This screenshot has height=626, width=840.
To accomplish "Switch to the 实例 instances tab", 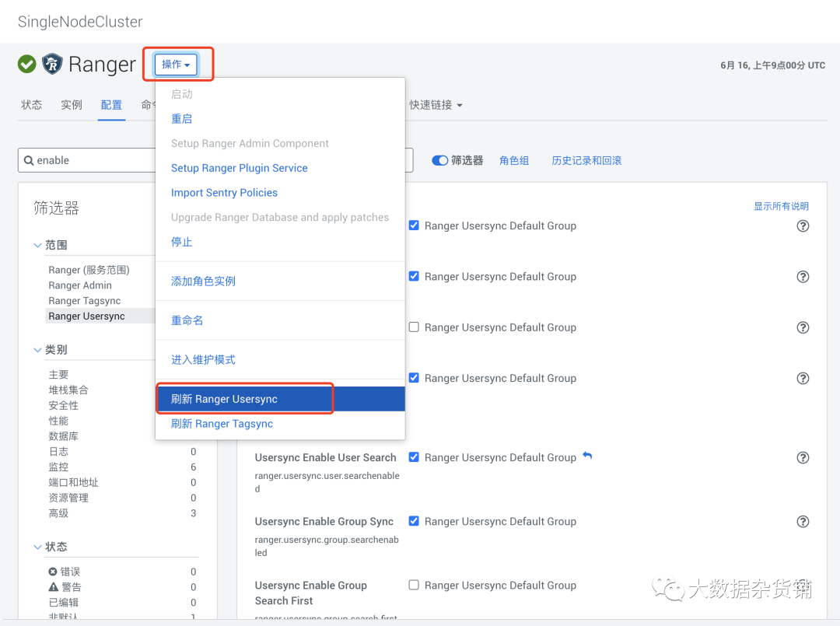I will (72, 105).
